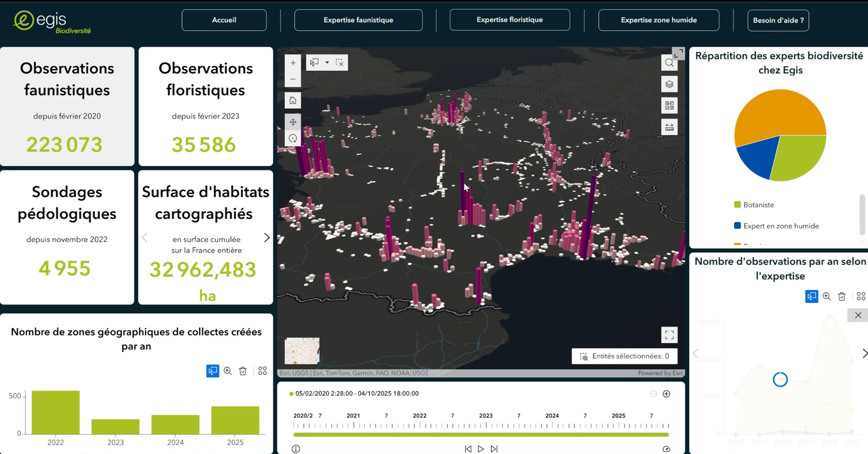Activate the map rotate tool
This screenshot has width=868, height=454.
pyautogui.click(x=293, y=139)
